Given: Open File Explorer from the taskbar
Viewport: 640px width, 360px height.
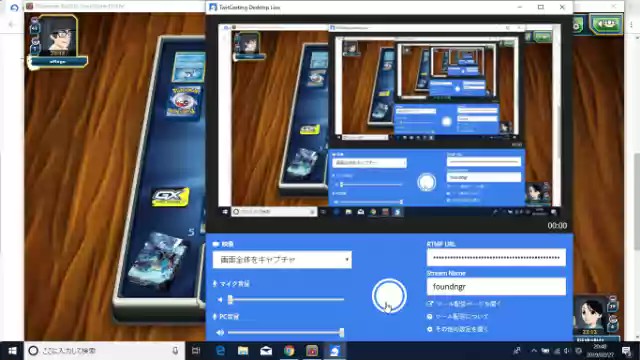Looking at the screenshot, I should (243, 351).
